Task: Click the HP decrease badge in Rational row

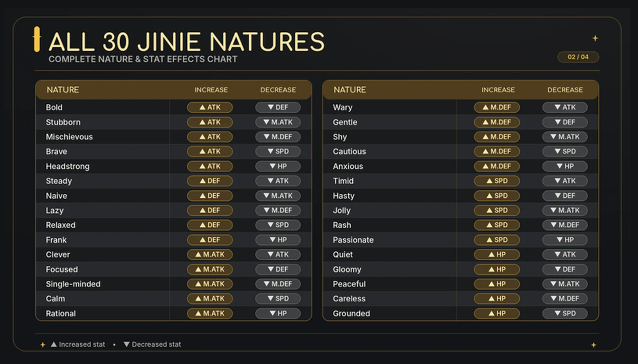Action: (x=278, y=314)
